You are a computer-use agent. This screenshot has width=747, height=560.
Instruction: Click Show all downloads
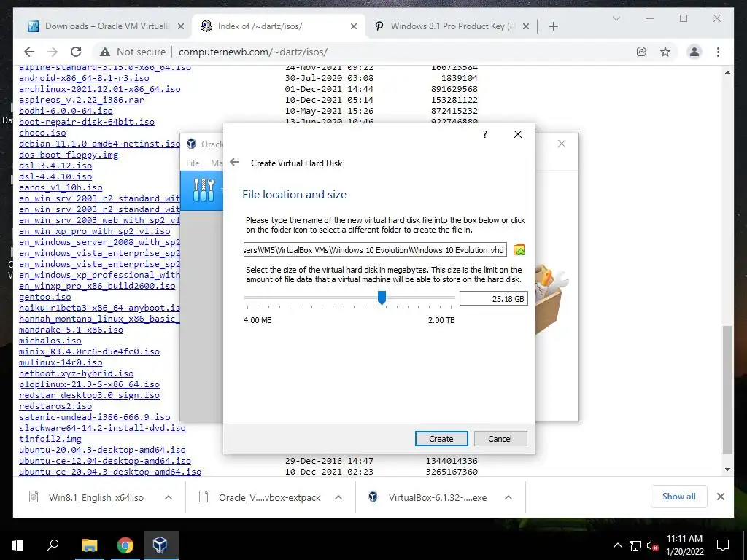click(x=678, y=496)
